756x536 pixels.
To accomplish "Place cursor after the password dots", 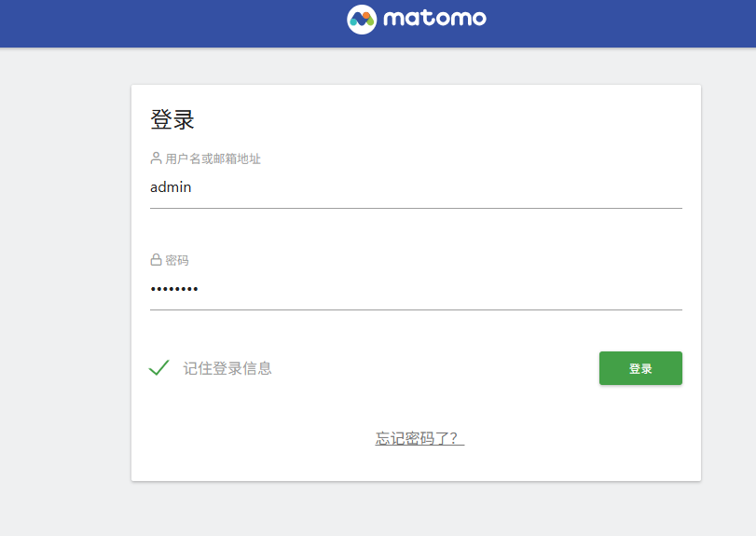I will (199, 289).
